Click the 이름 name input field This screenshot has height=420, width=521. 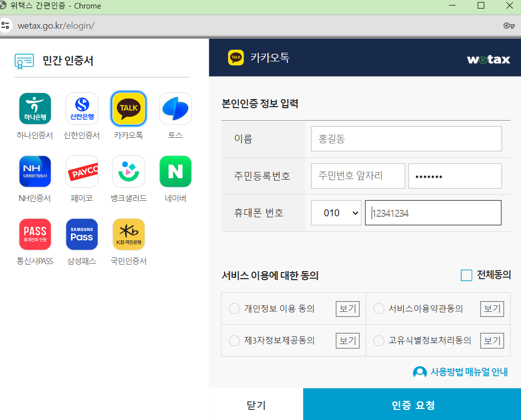point(406,139)
